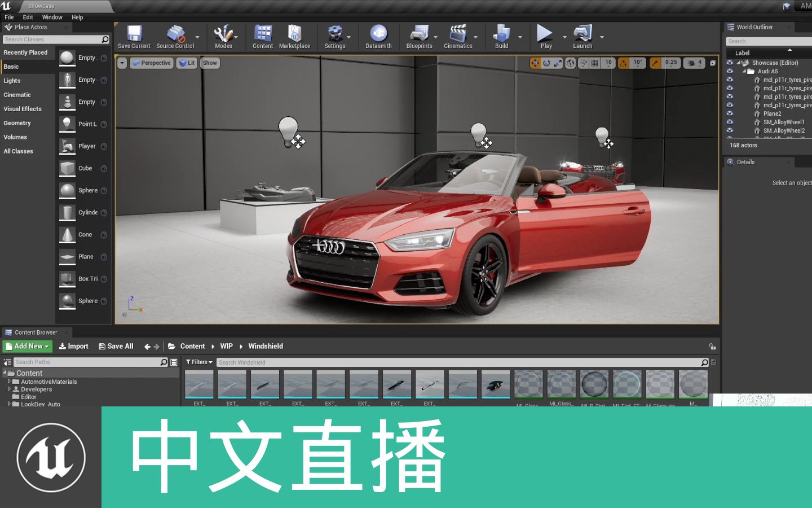Toggle grid snapping in viewport toolbar
Viewport: 812px width, 508px height.
click(594, 63)
